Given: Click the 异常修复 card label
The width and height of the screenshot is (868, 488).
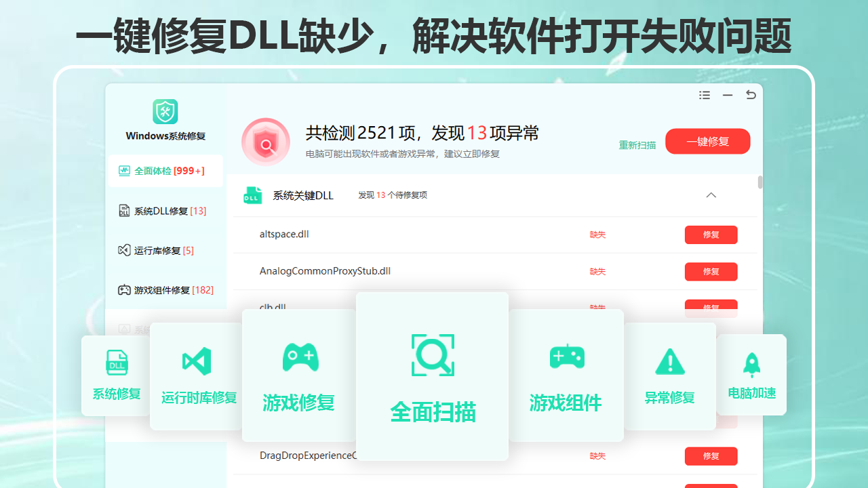Looking at the screenshot, I should pyautogui.click(x=670, y=397).
